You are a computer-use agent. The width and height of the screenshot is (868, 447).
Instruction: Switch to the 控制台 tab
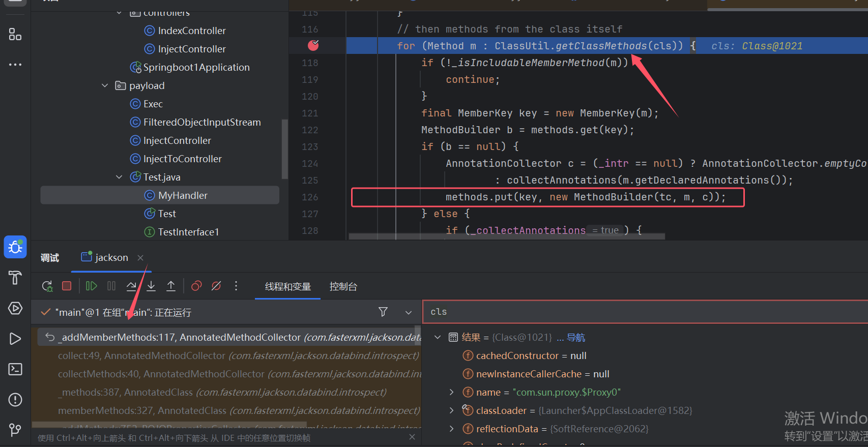[x=343, y=286]
